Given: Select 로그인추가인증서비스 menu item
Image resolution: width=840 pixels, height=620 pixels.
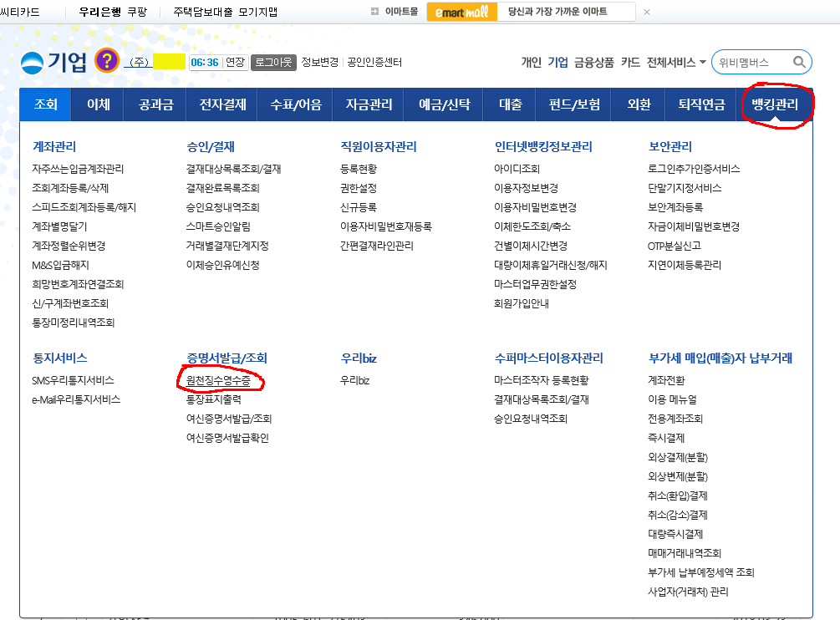Looking at the screenshot, I should click(x=694, y=169).
